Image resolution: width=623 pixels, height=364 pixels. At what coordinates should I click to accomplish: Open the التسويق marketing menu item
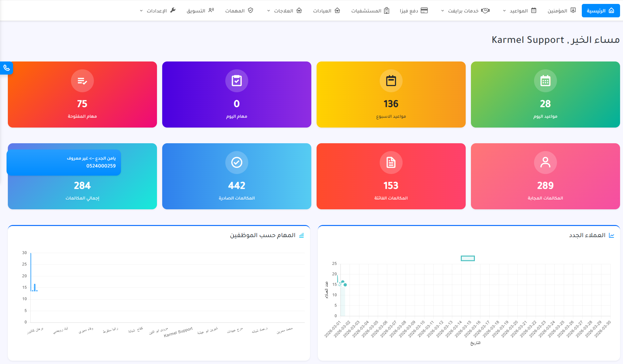pos(200,11)
